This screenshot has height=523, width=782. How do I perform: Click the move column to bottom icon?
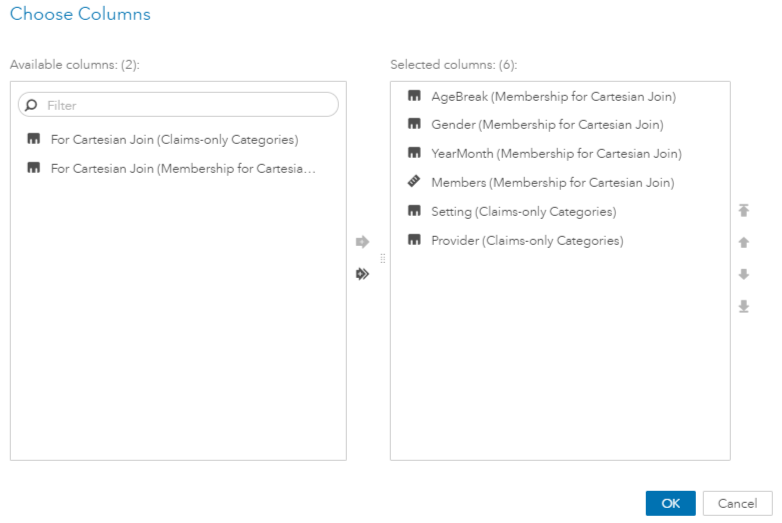pyautogui.click(x=743, y=306)
